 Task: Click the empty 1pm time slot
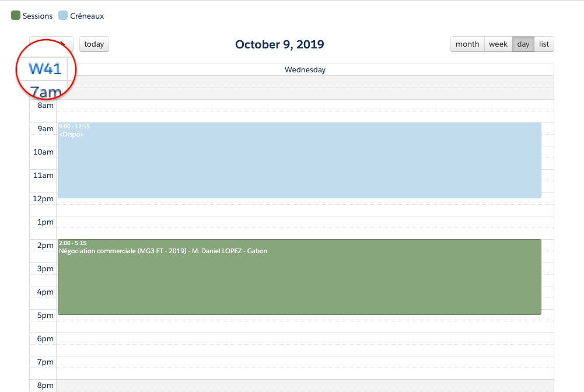(305, 222)
